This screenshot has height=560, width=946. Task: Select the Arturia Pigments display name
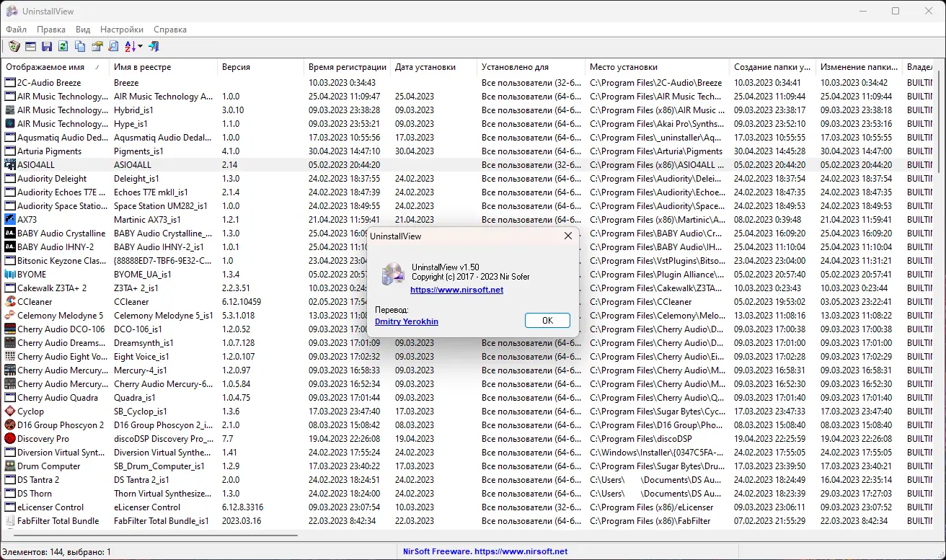pyautogui.click(x=50, y=151)
